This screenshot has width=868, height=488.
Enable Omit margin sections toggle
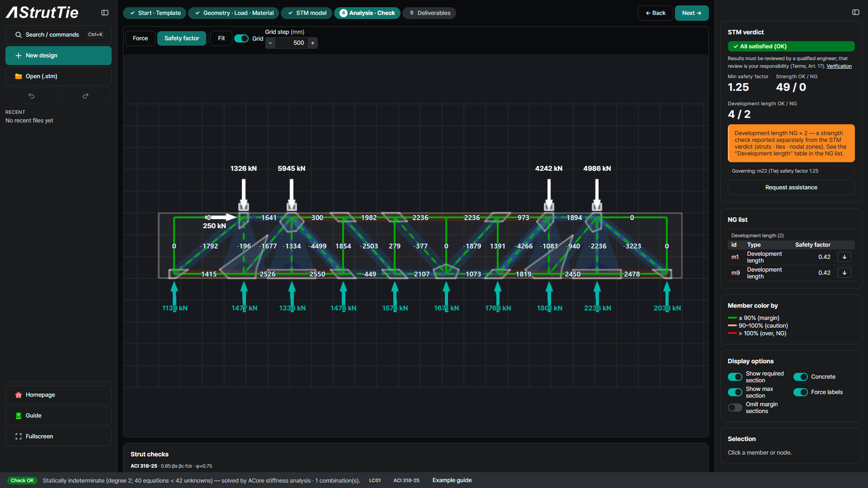click(735, 408)
